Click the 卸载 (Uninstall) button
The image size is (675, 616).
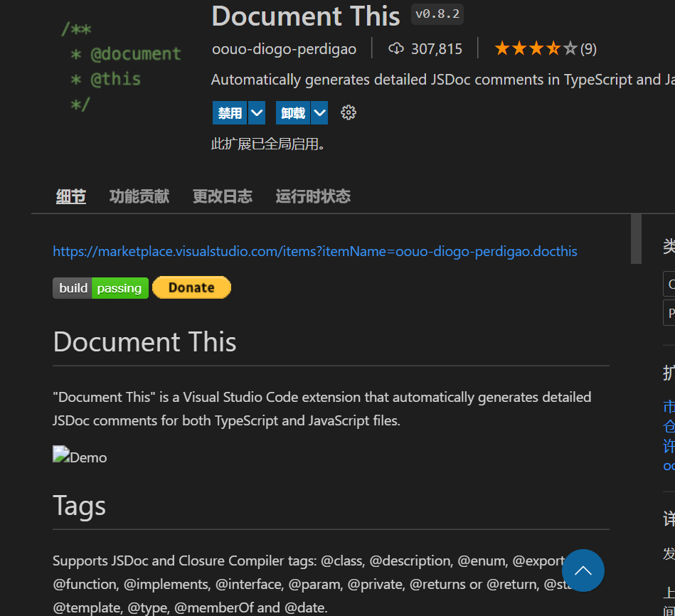(x=293, y=113)
